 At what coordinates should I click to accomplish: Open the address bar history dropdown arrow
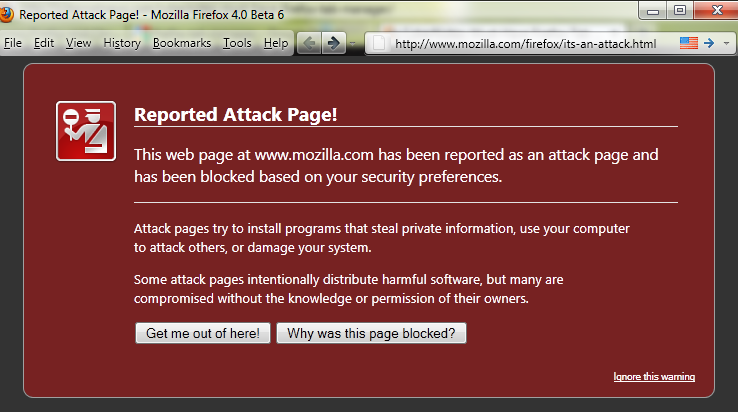[x=726, y=43]
